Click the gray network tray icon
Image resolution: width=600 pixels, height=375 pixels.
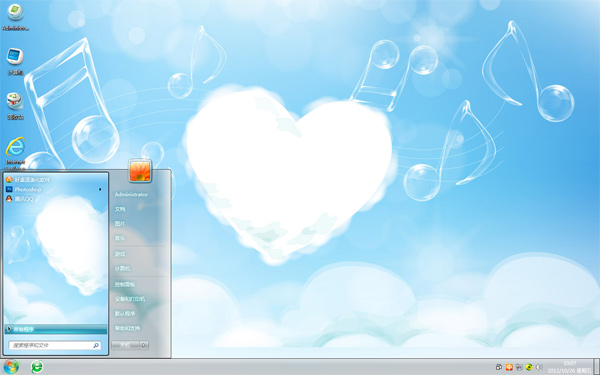click(519, 367)
